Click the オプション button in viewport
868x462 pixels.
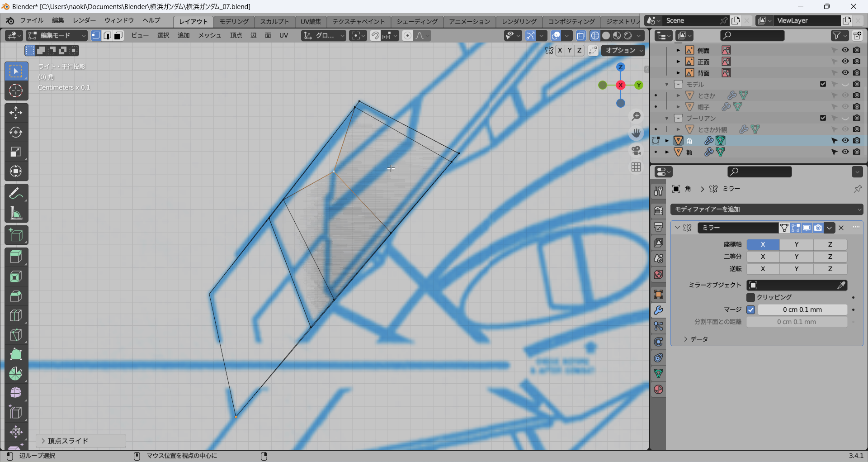pos(623,50)
